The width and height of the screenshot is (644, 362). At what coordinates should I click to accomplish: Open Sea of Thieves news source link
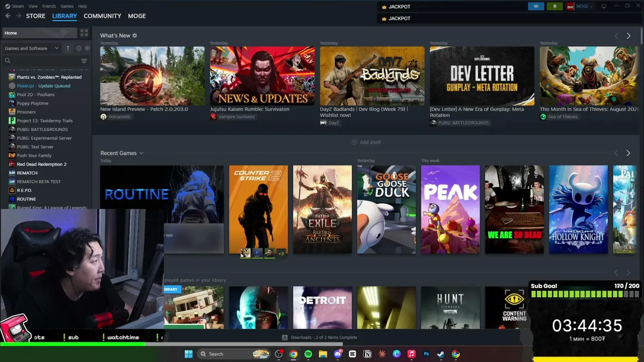pos(562,117)
